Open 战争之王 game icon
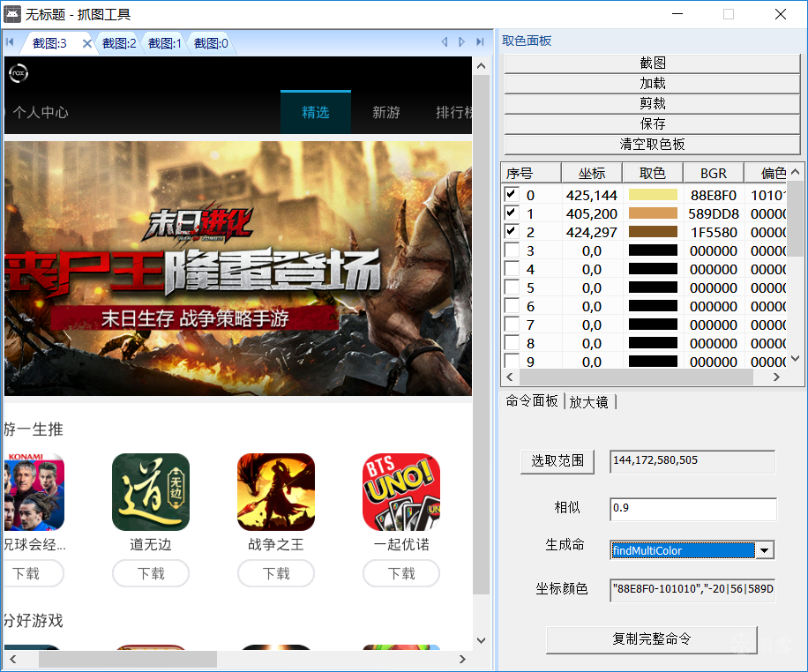Image resolution: width=808 pixels, height=672 pixels. click(276, 492)
